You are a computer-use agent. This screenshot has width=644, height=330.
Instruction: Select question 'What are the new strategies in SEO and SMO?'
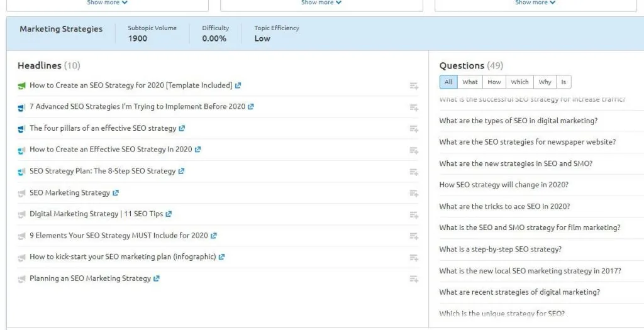point(516,163)
